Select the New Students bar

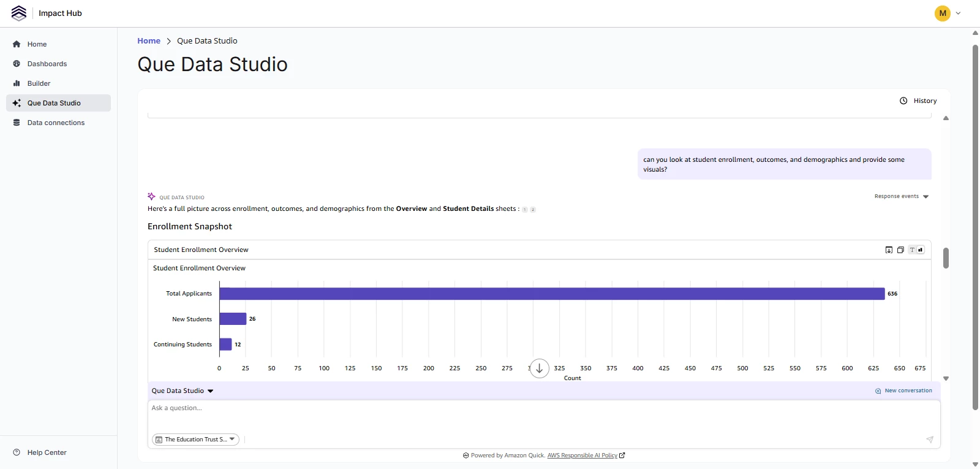coord(233,319)
